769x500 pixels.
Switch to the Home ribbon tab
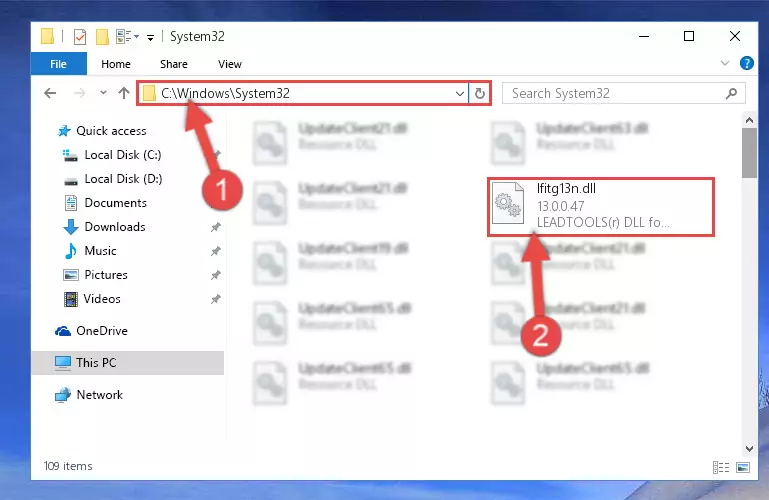point(116,64)
